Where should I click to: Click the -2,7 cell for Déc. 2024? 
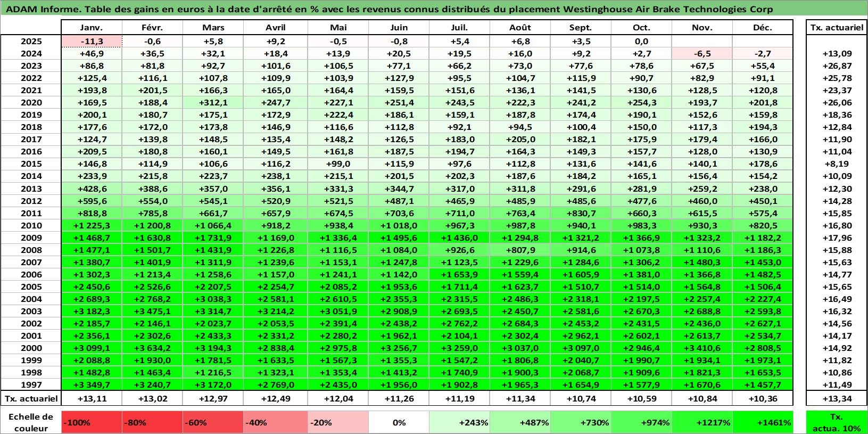click(x=763, y=54)
